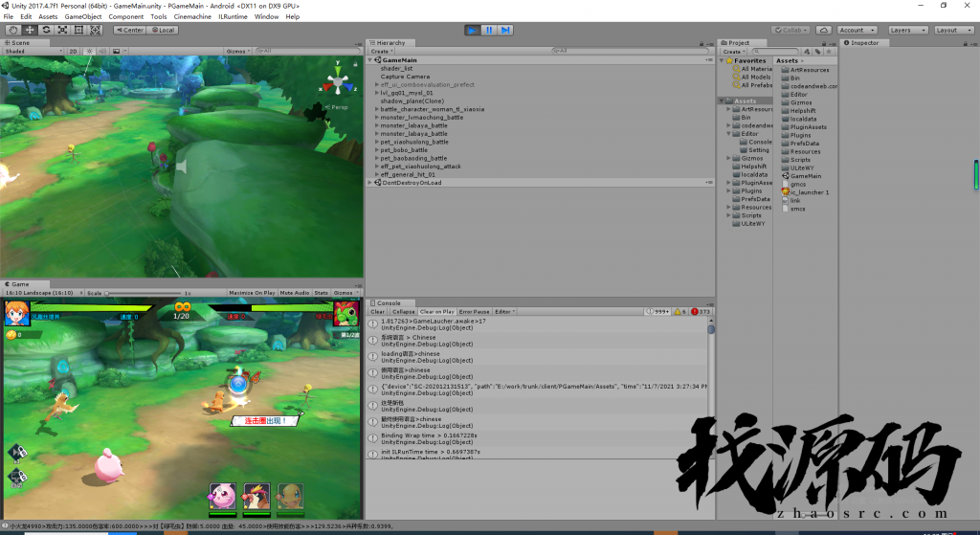Toggle Error Pause in Console
The width and height of the screenshot is (980, 535).
click(x=474, y=311)
